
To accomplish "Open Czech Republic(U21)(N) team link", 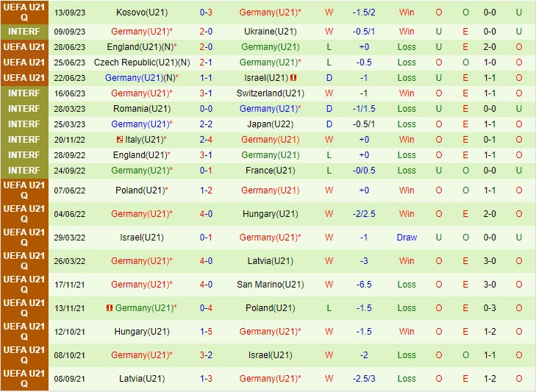I will pyautogui.click(x=142, y=63).
